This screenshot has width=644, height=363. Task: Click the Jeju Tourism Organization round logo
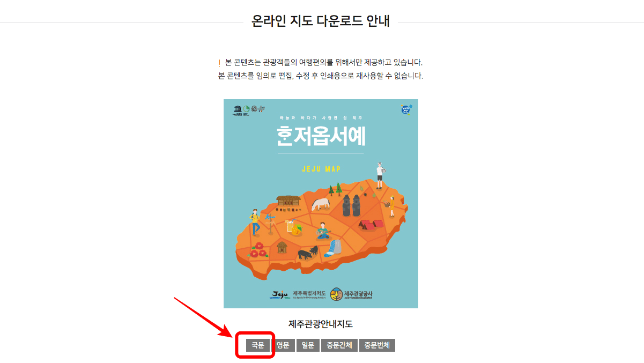tap(337, 294)
